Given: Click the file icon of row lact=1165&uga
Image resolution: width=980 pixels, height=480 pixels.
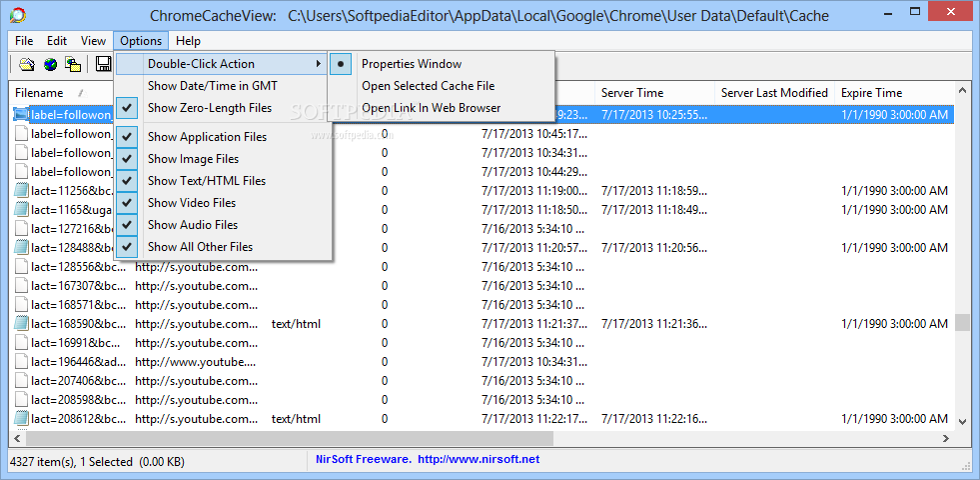Looking at the screenshot, I should [21, 209].
